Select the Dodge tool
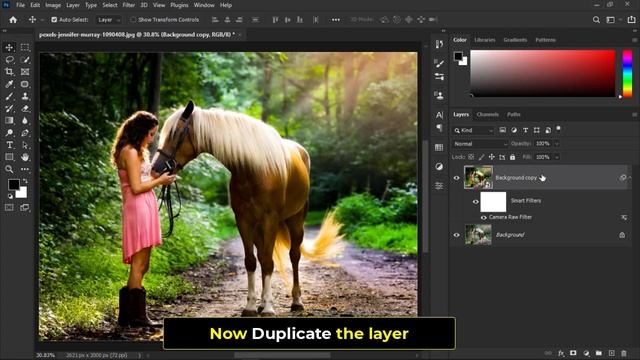Viewport: 640px width, 360px height. (x=9, y=133)
